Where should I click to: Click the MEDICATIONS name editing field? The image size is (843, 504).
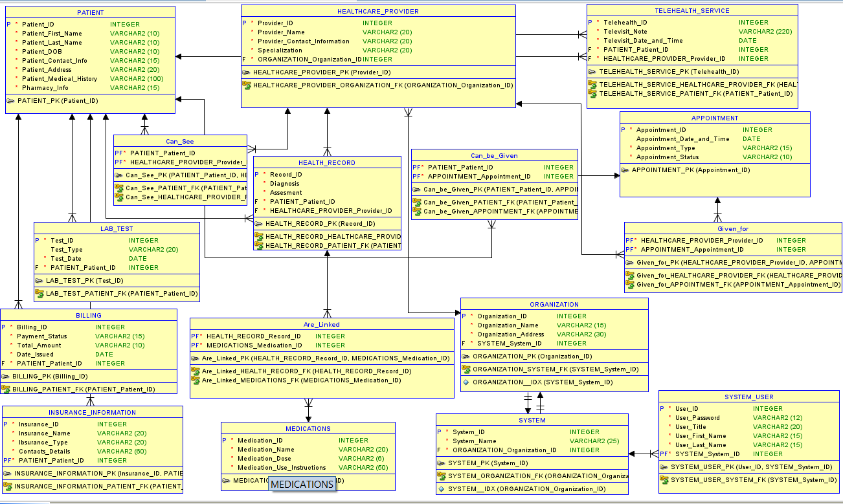302,484
